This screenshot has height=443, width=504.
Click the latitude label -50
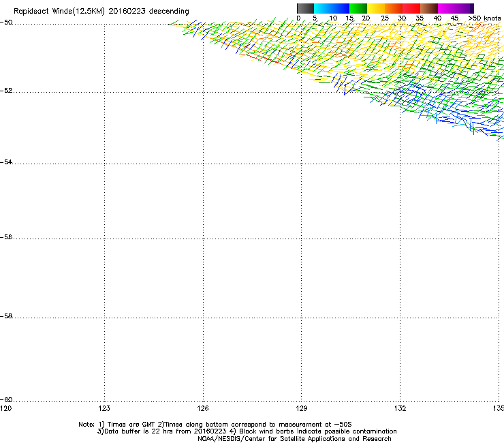(6, 22)
